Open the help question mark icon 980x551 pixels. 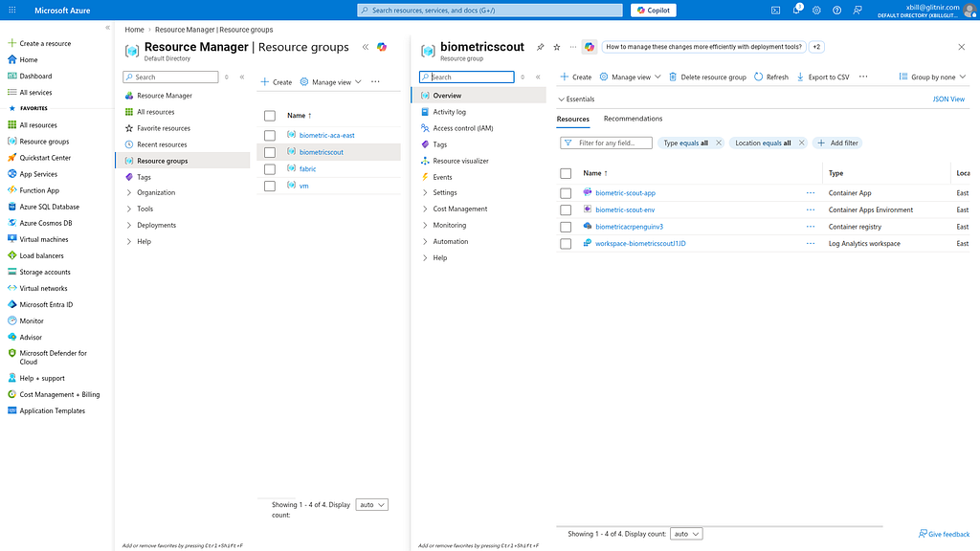[x=836, y=10]
